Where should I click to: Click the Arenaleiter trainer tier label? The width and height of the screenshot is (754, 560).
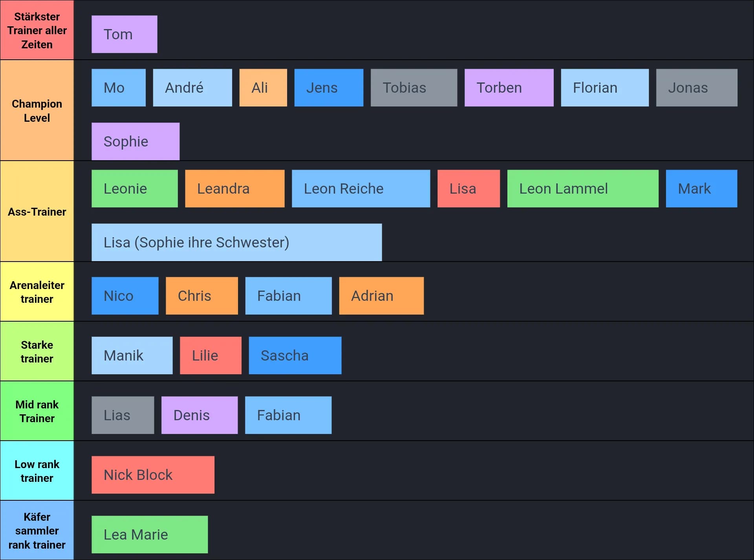pyautogui.click(x=37, y=292)
